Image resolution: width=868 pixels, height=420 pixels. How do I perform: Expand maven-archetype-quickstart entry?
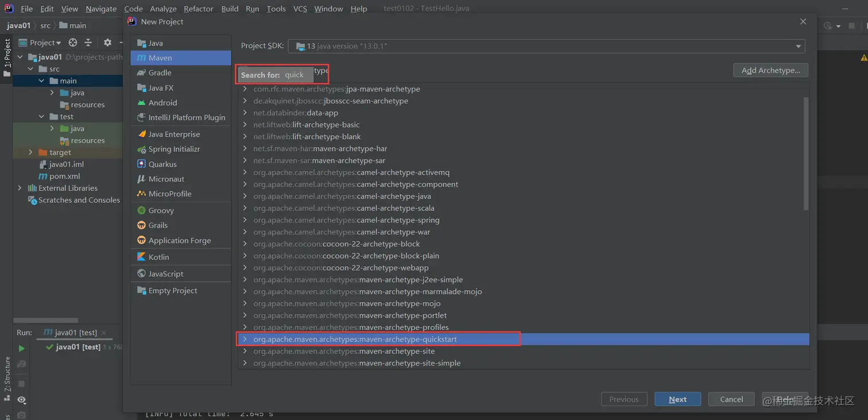click(x=245, y=340)
